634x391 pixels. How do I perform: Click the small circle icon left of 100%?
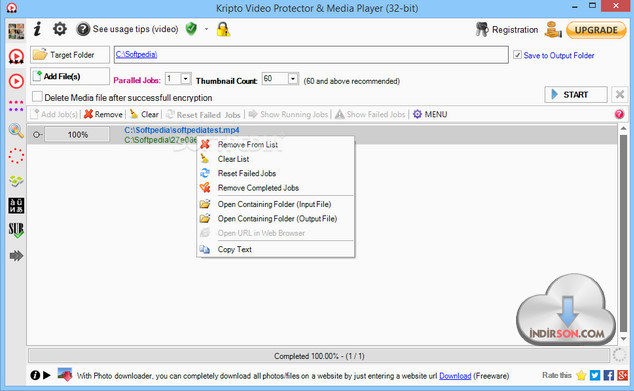tap(37, 135)
